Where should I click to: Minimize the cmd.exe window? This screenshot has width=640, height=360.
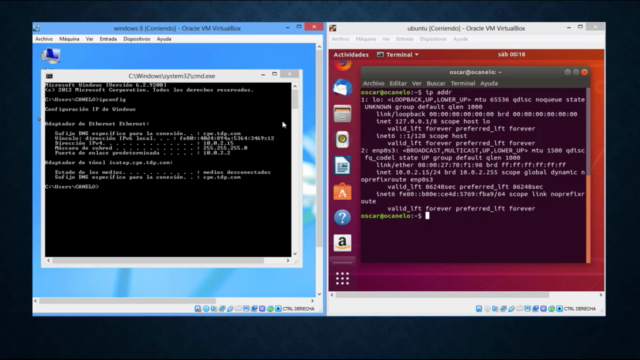[263, 75]
